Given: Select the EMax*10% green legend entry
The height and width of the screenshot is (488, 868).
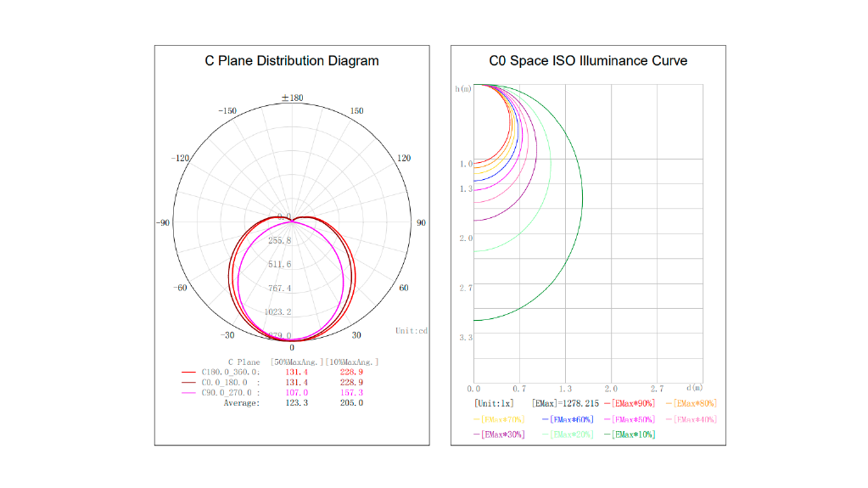Looking at the screenshot, I should click(x=630, y=435).
